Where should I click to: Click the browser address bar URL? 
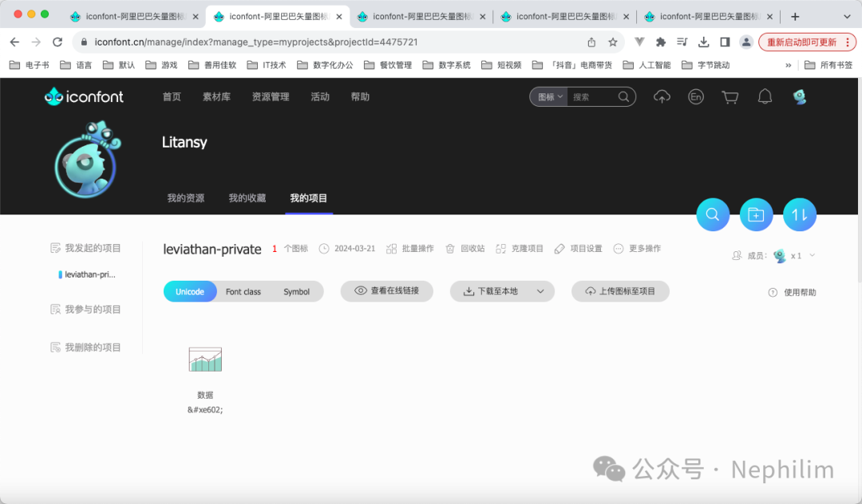coord(255,41)
